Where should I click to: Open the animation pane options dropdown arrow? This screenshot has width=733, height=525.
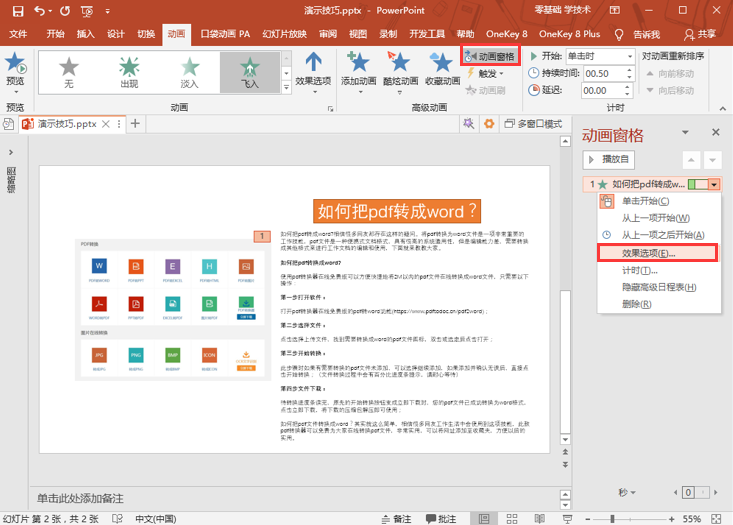point(685,132)
